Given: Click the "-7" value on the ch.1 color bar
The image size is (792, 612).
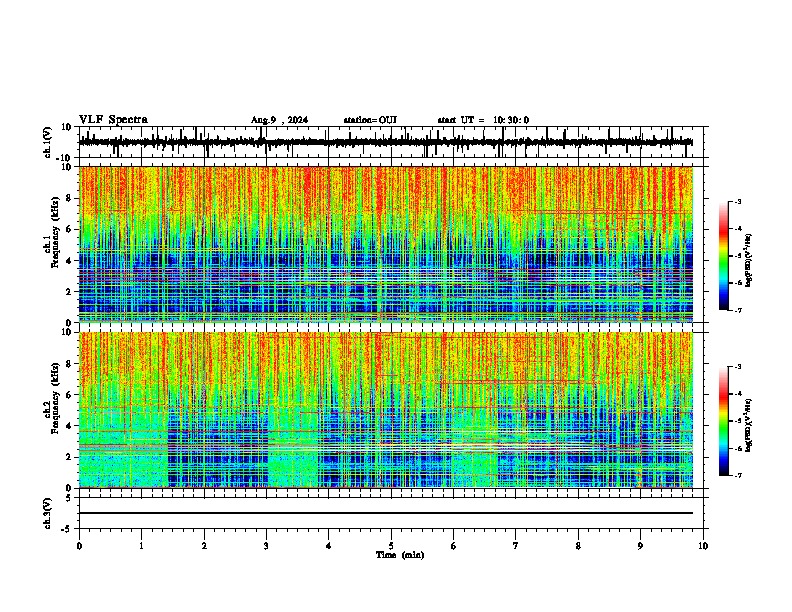Looking at the screenshot, I should 738,310.
